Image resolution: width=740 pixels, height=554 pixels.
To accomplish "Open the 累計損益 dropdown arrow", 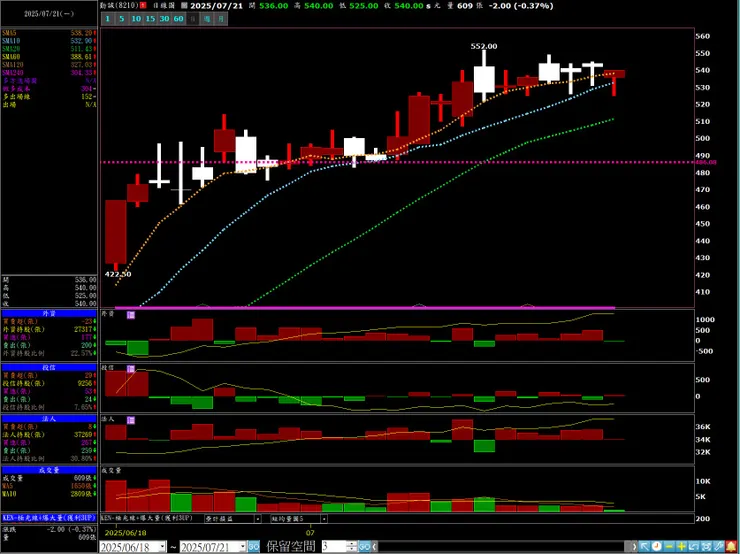I will click(258, 519).
